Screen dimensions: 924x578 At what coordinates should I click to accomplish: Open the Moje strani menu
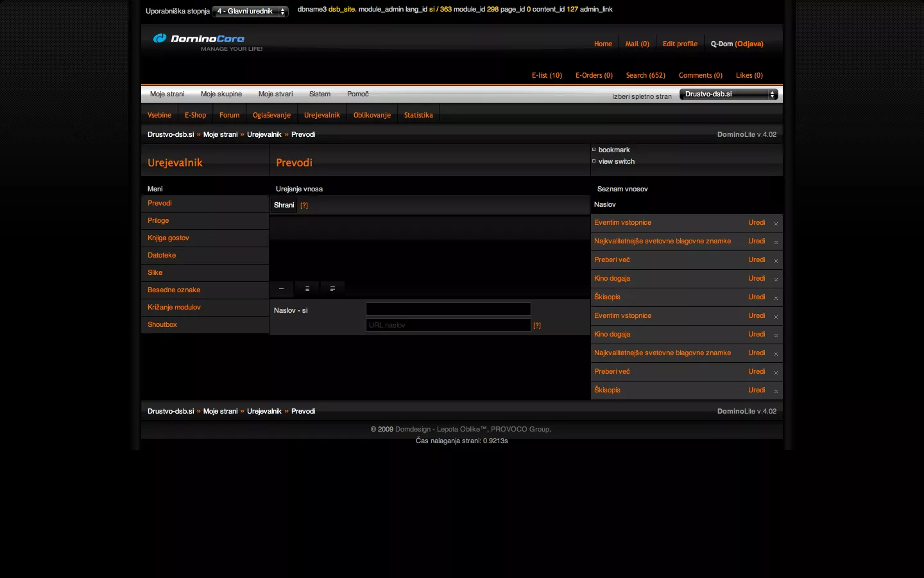pos(167,94)
